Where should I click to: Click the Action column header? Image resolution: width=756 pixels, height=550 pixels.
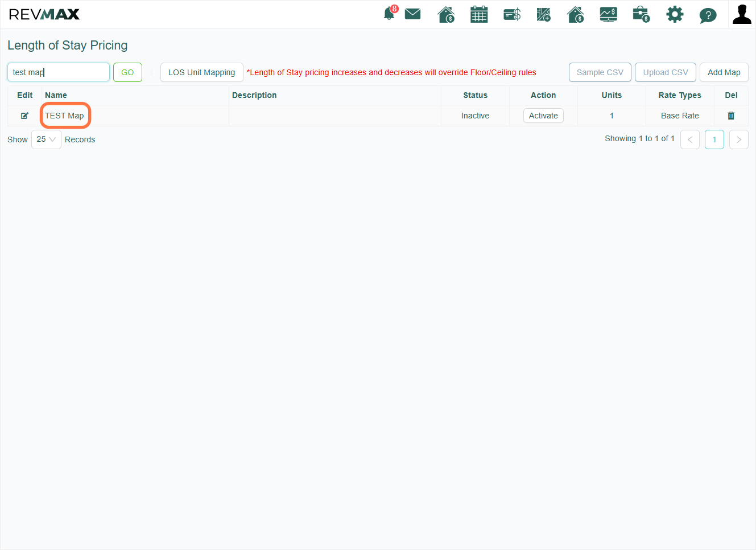click(x=543, y=95)
